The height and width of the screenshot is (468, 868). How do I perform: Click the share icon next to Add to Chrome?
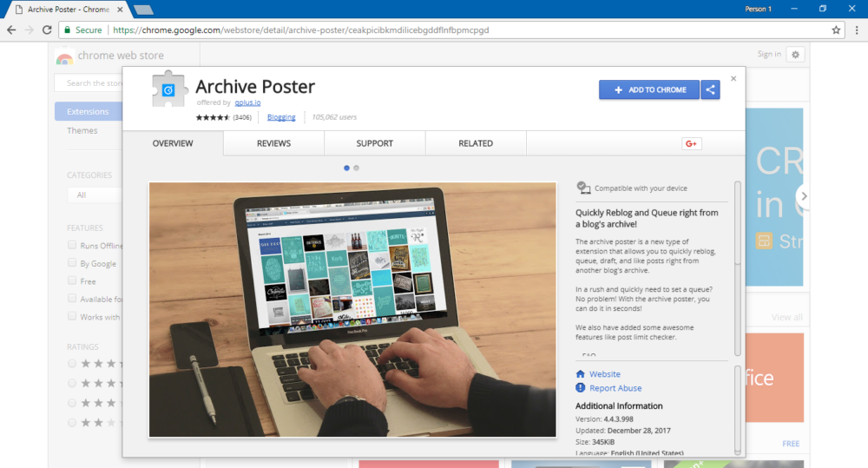pyautogui.click(x=710, y=89)
